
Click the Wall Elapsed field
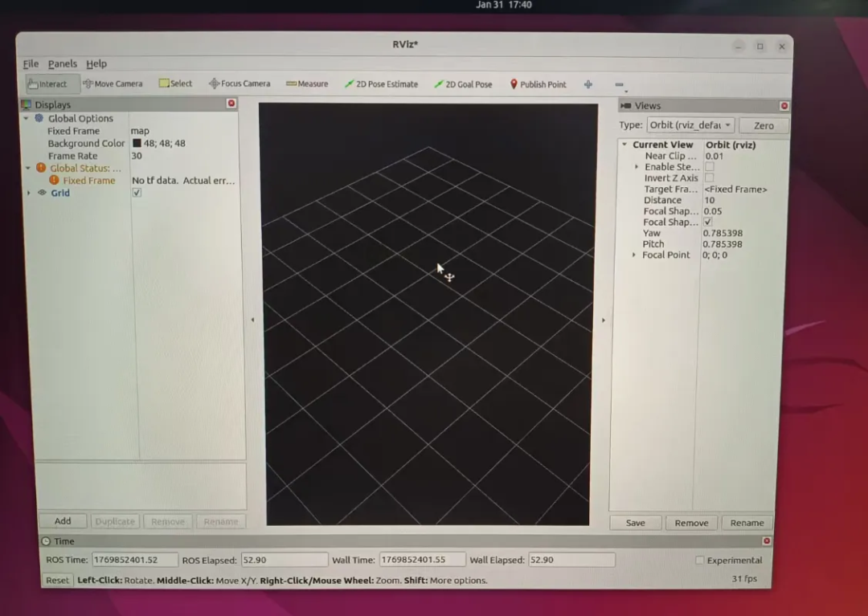(571, 560)
